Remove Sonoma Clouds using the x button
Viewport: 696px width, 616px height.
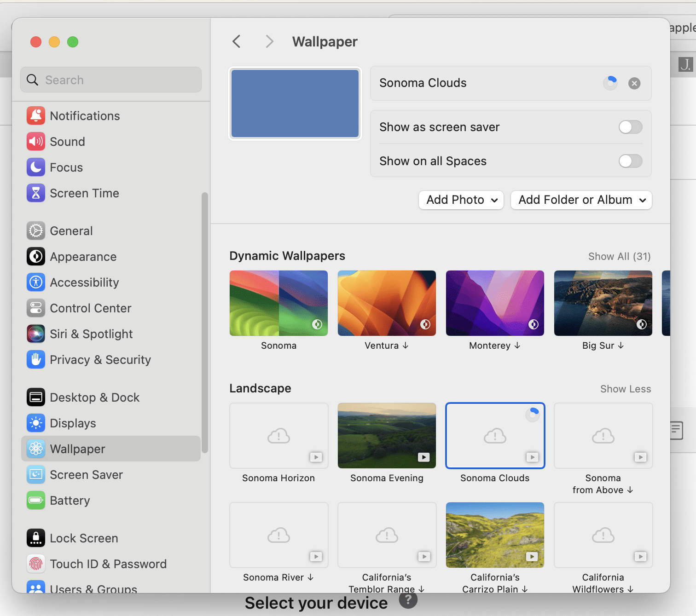pos(634,83)
